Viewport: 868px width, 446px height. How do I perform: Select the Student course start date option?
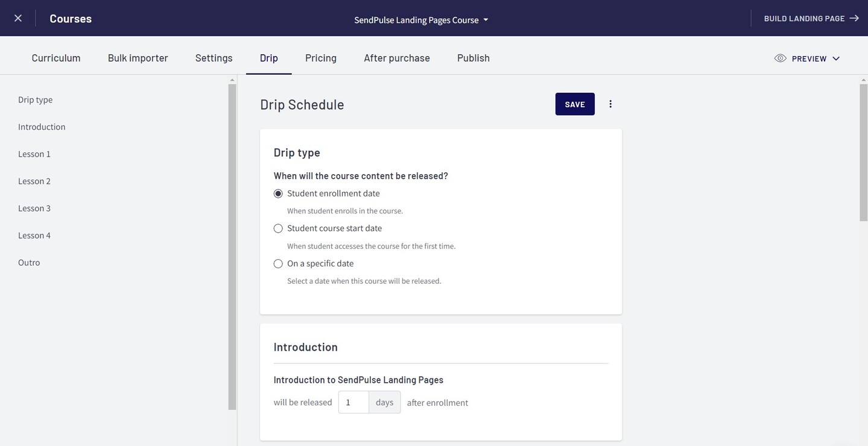(x=278, y=228)
